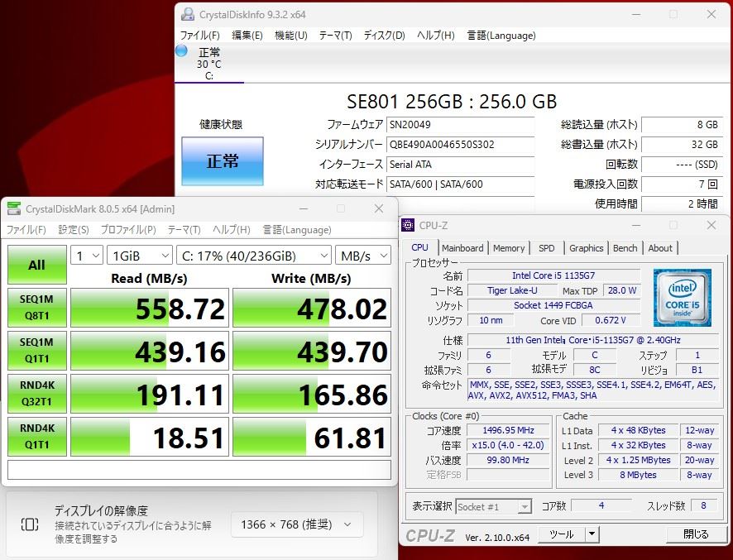The height and width of the screenshot is (560, 733).
Task: Click the Intel Core i5 logo in CPU-Z
Action: pos(682,297)
